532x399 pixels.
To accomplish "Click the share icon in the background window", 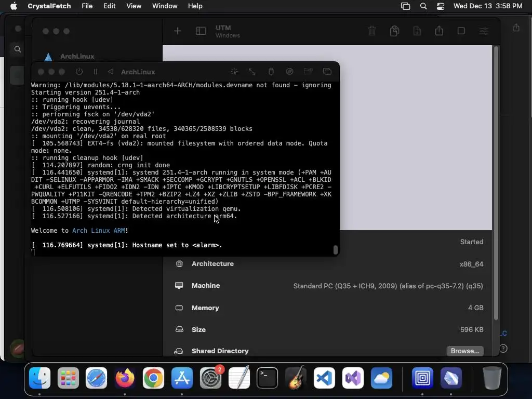I will tap(516, 28).
